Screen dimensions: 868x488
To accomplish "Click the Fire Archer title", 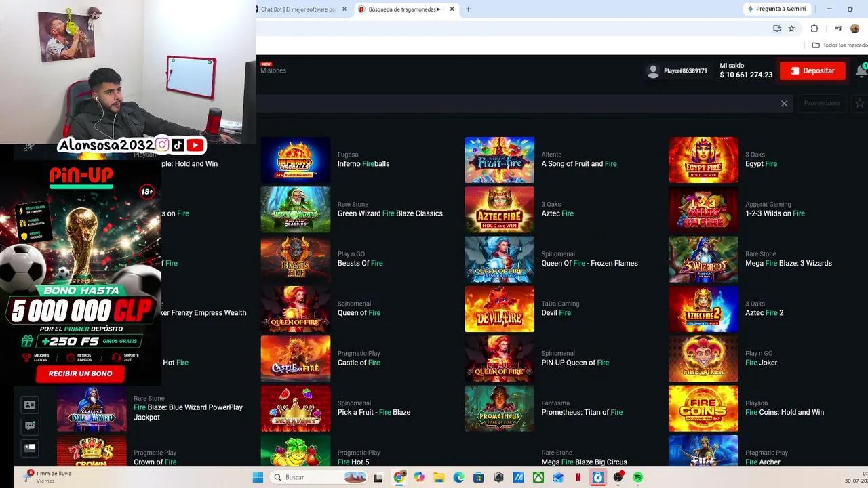I will coord(763,462).
